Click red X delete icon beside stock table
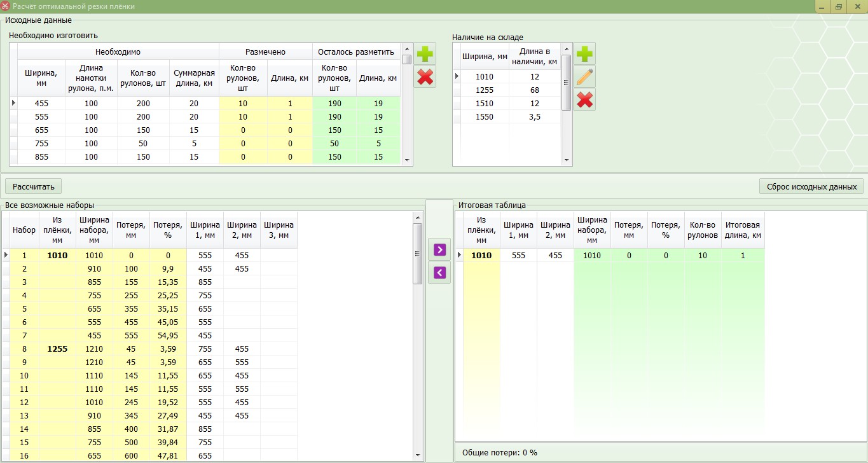Image resolution: width=868 pixels, height=463 pixels. 584,100
